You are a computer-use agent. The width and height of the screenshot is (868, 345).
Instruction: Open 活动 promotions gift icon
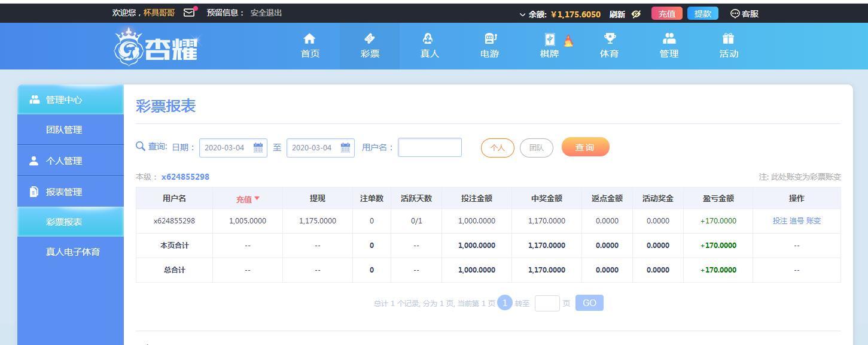click(x=728, y=39)
